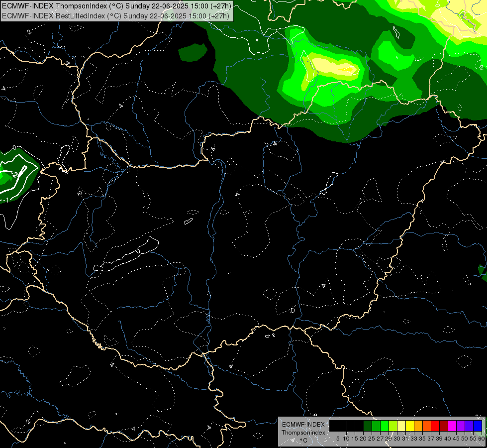Image resolution: width=487 pixels, height=448 pixels.
Task: Click the indigo 50–55 legend swatch
Action: point(469,426)
